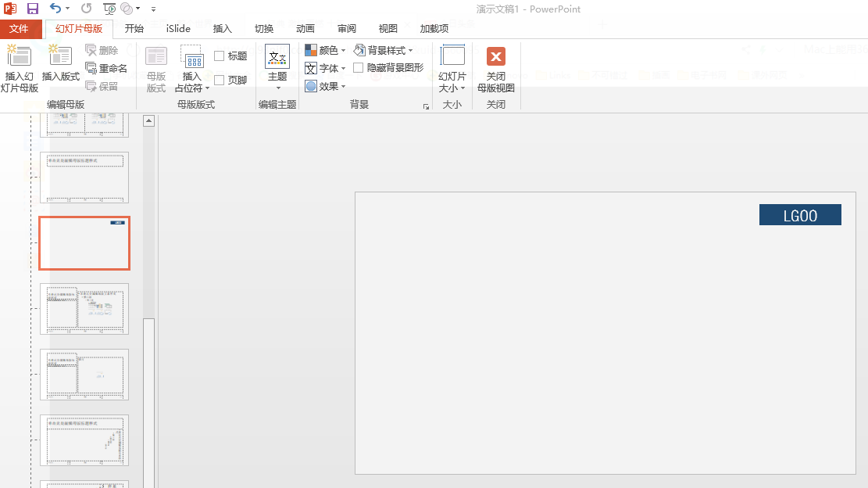Open the 插入占位符 dropdown
Screen dimensions: 868x488
[x=192, y=70]
